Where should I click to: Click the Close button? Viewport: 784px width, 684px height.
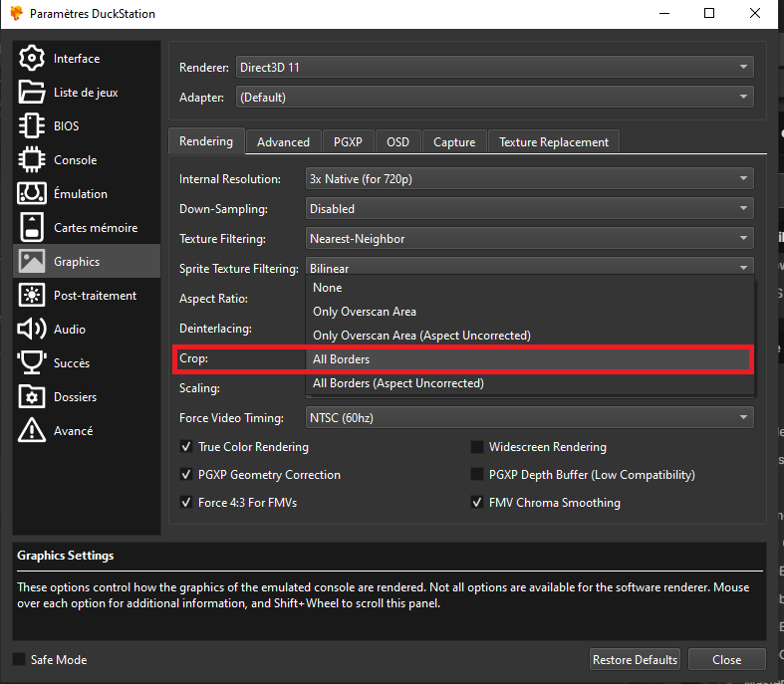[x=726, y=659]
